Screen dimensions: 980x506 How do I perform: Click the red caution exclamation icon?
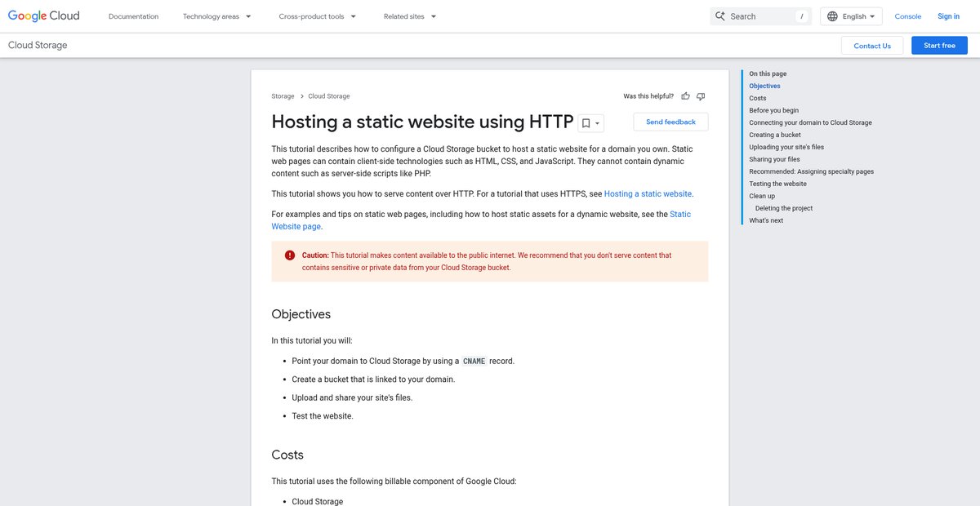click(x=289, y=255)
